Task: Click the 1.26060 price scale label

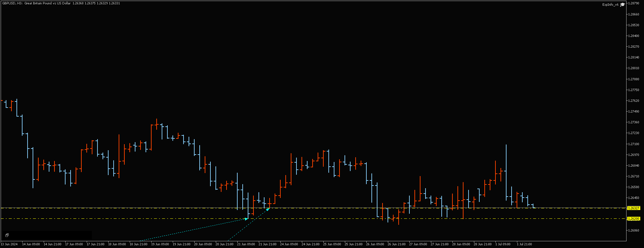Action: click(634, 231)
